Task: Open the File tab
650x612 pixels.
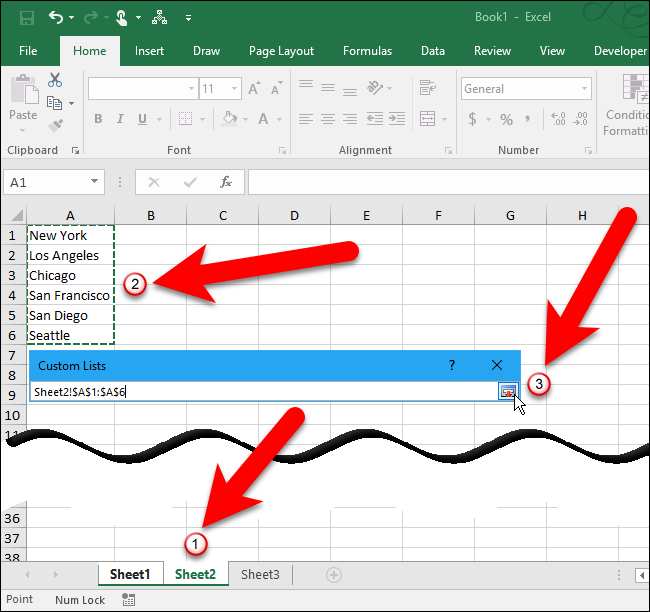Action: click(28, 51)
